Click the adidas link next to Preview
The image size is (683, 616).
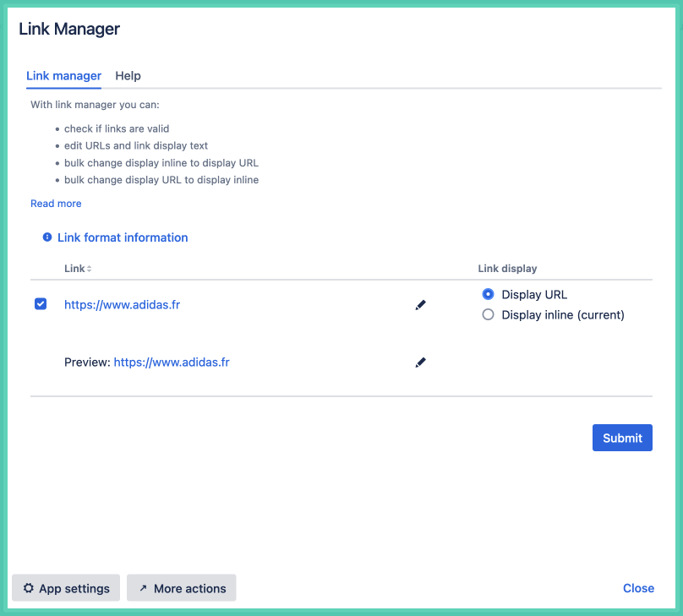point(172,363)
